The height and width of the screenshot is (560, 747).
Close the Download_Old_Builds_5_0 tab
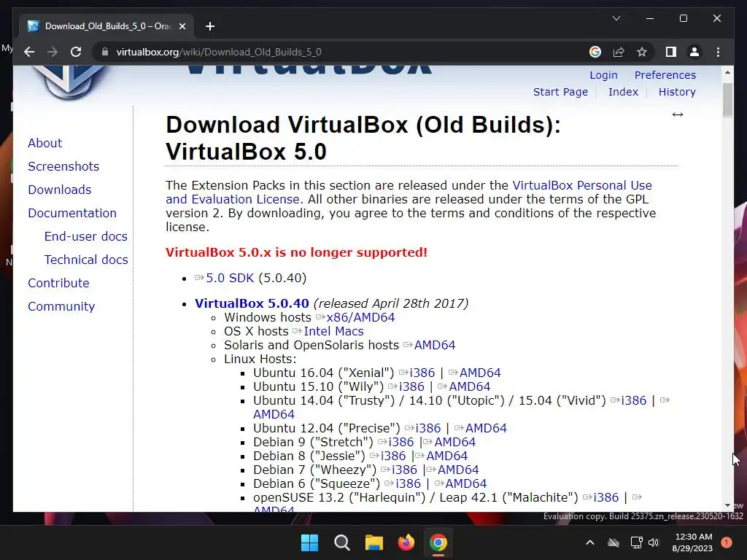tap(182, 26)
